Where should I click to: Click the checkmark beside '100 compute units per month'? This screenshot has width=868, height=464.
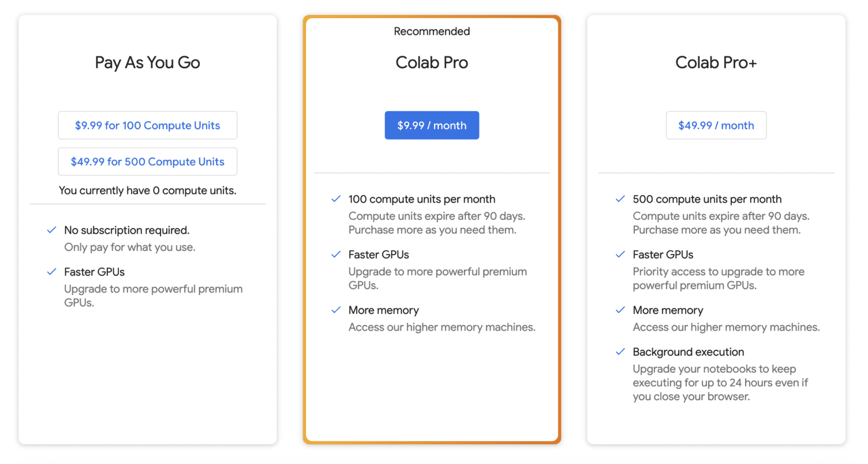click(336, 199)
